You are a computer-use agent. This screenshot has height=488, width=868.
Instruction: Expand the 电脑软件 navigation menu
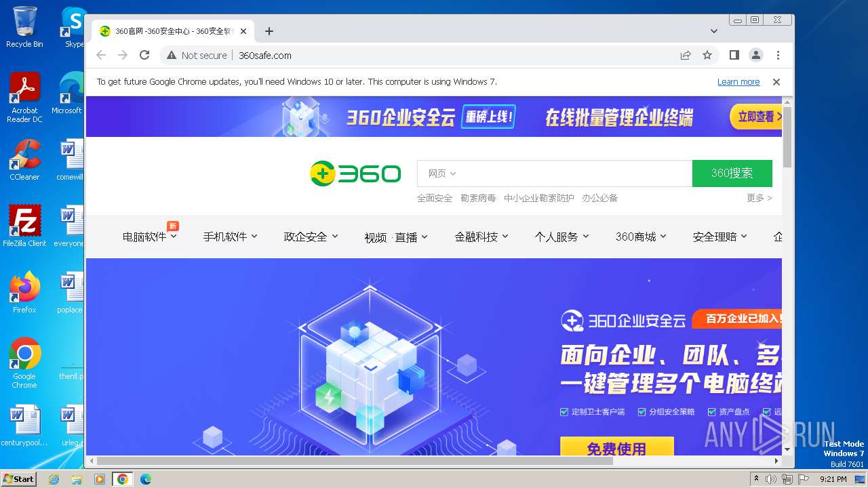click(150, 237)
